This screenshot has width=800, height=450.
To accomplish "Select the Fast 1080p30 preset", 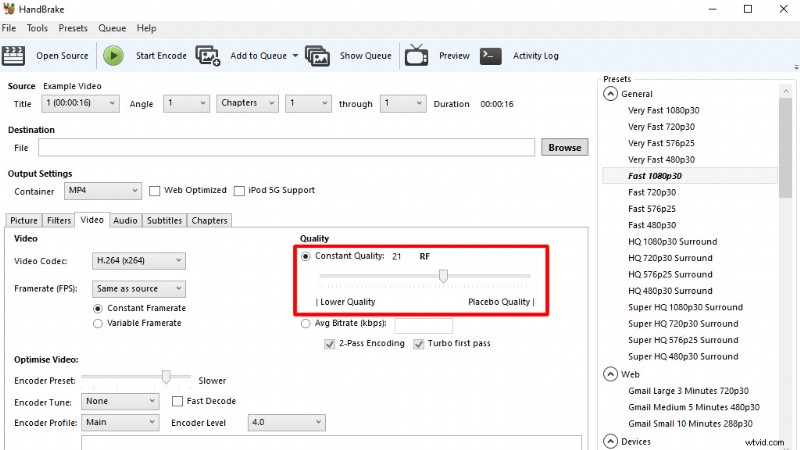I will [655, 176].
